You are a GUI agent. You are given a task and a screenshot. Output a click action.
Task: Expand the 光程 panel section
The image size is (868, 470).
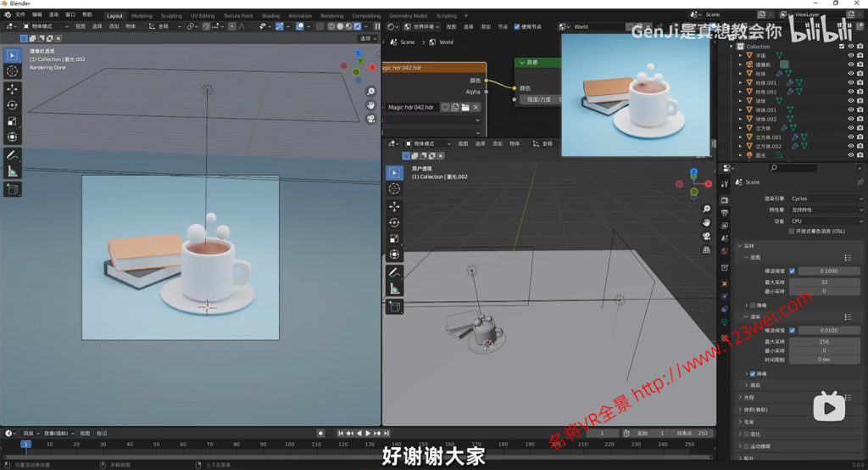(748, 397)
